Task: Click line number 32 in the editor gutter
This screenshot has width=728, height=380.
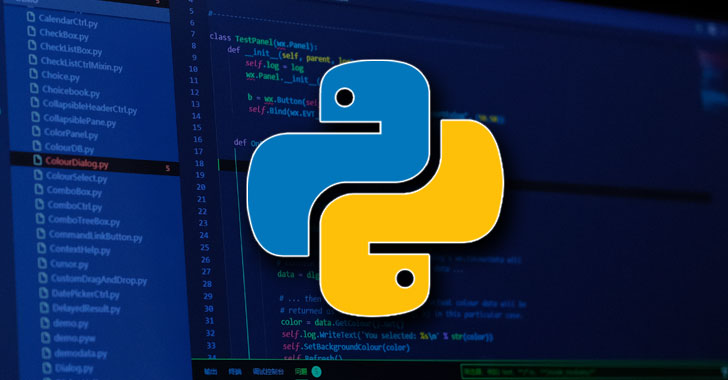Action: click(x=210, y=333)
